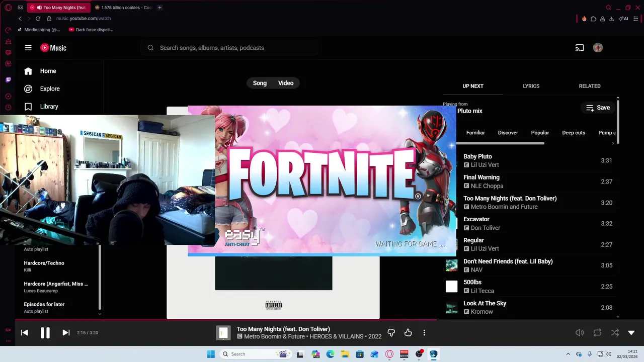
Task: Open the Mindinspiring TikTok bookmark
Action: pos(39,30)
